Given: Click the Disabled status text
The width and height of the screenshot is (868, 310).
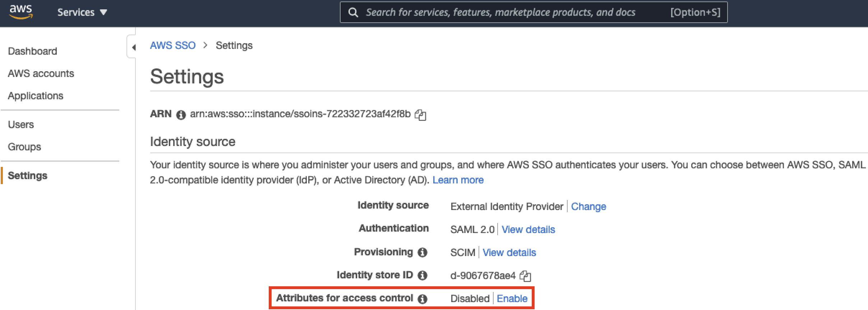Looking at the screenshot, I should (470, 298).
